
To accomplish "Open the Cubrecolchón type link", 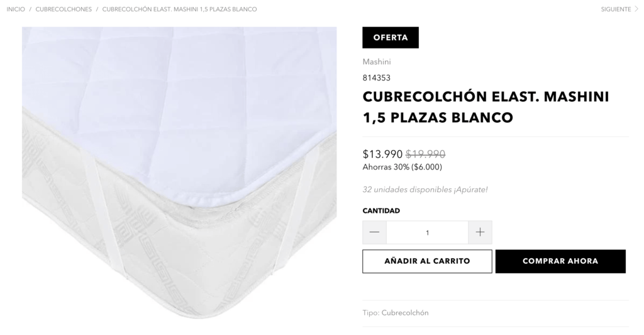I will 405,313.
